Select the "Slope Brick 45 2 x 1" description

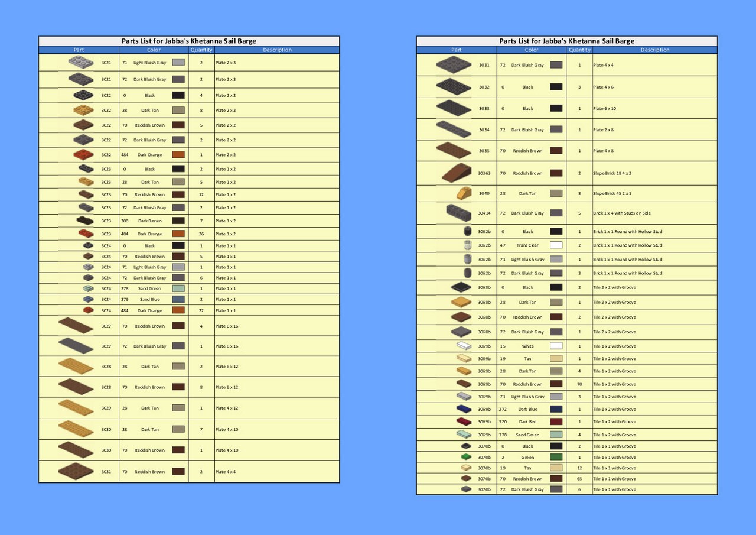click(612, 193)
